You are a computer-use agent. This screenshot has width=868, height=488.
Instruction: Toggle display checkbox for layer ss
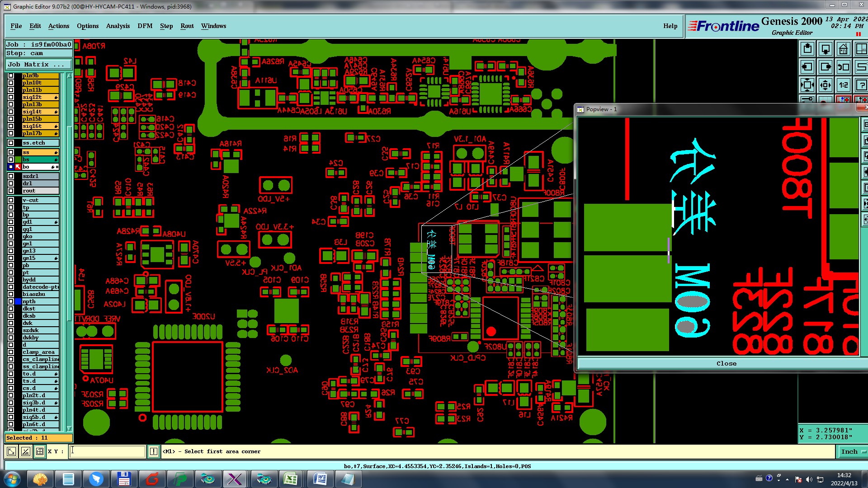11,152
